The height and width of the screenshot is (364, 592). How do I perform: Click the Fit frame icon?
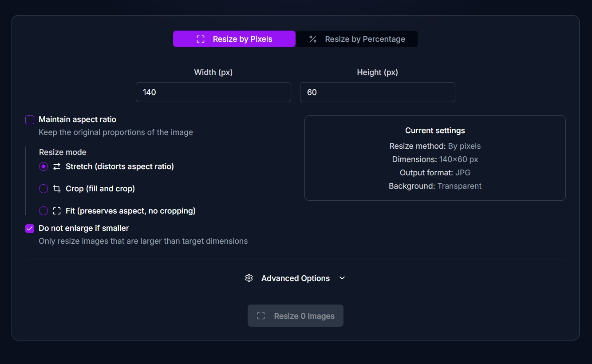coord(57,211)
